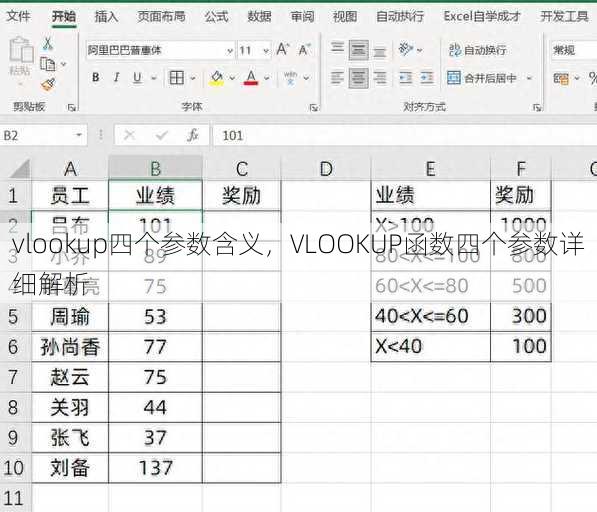
Task: Open the Name Box dropdown
Action: pyautogui.click(x=79, y=135)
